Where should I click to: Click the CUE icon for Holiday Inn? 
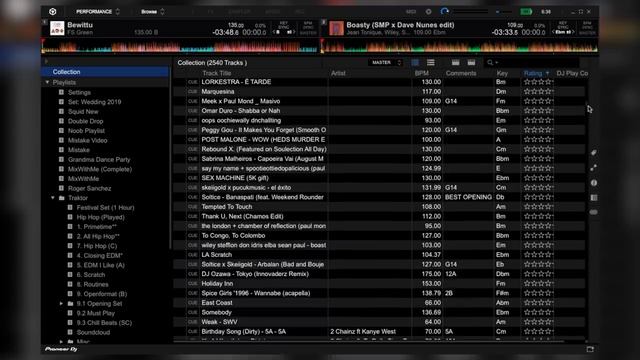point(192,284)
